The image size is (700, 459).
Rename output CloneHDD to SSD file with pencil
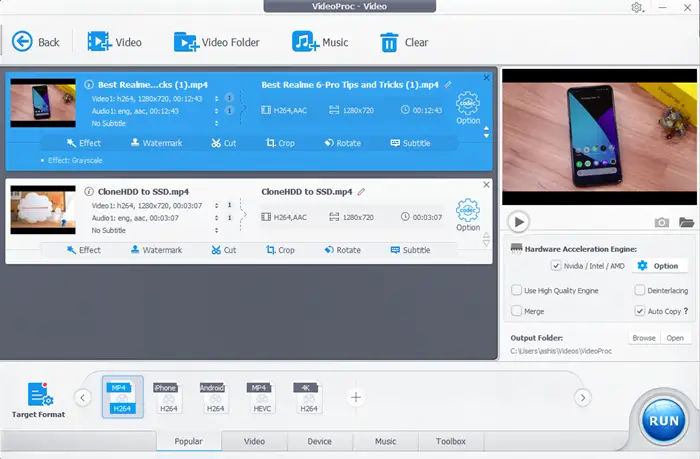pos(361,192)
